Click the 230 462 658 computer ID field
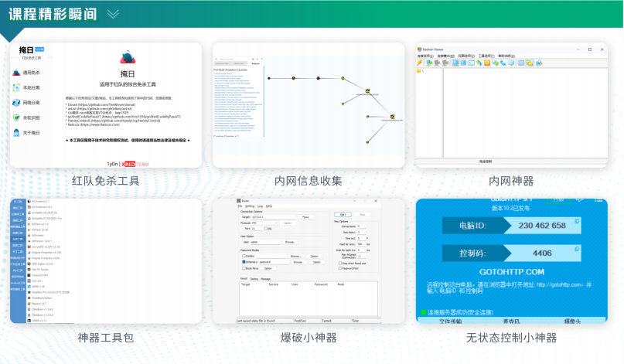Image resolution: width=624 pixels, height=364 pixels. click(542, 226)
